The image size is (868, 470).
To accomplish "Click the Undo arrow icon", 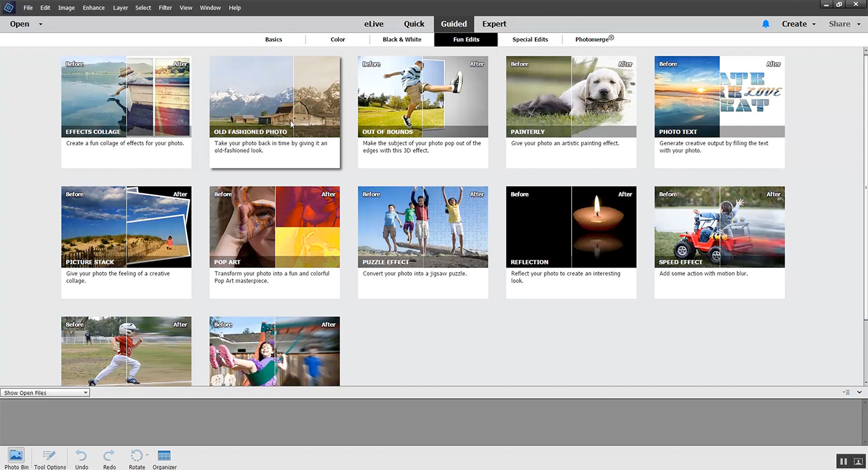I will [82, 457].
